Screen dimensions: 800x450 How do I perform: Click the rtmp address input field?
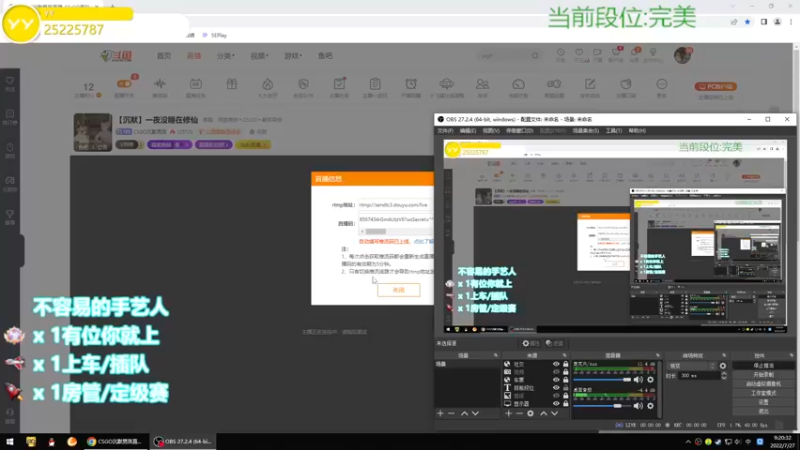(x=395, y=205)
